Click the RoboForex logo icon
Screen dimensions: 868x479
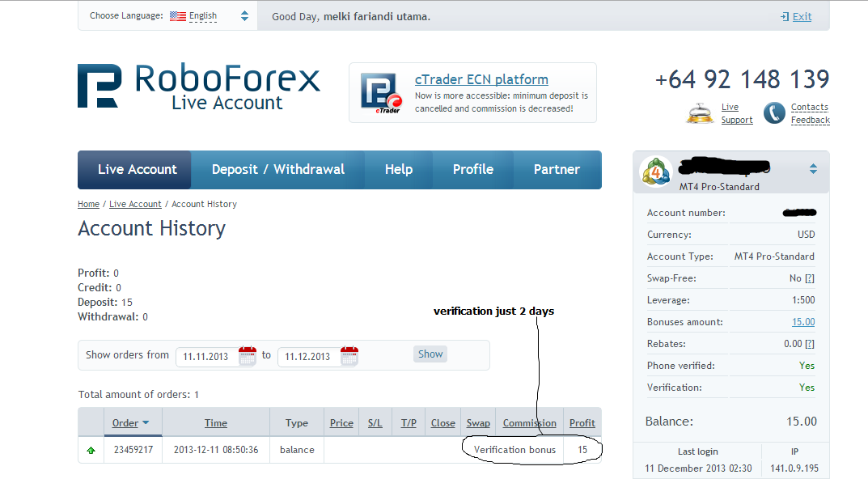click(x=100, y=85)
